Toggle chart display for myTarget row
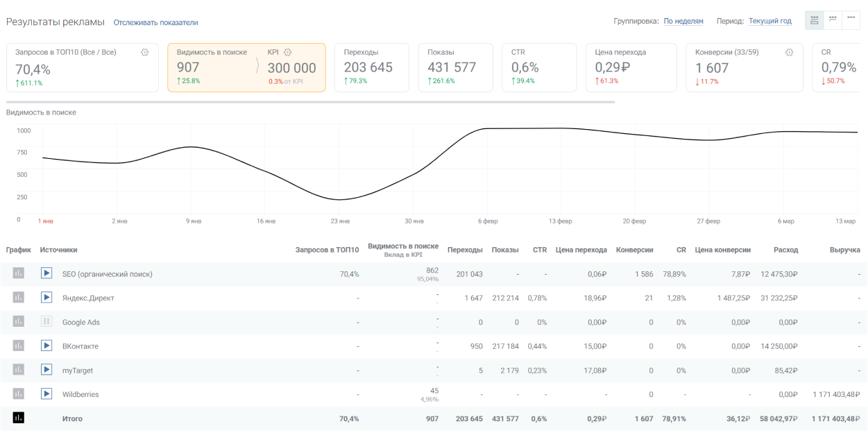 (18, 370)
